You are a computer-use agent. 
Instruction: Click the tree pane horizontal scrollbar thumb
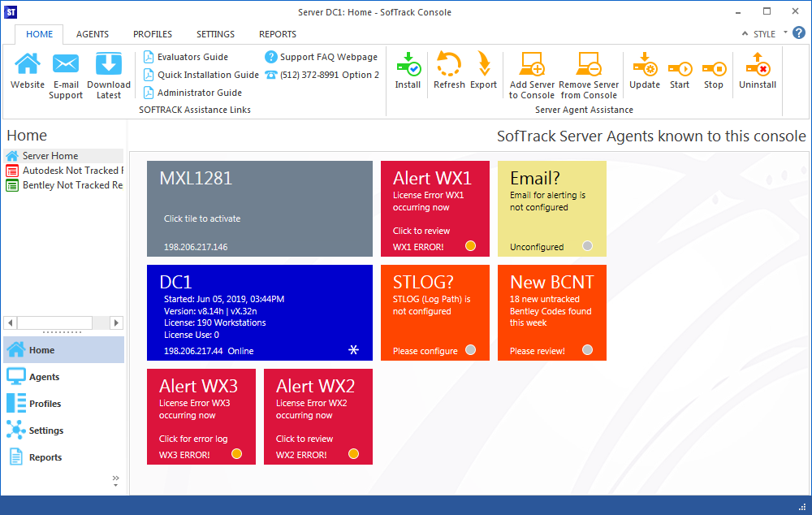pyautogui.click(x=55, y=322)
